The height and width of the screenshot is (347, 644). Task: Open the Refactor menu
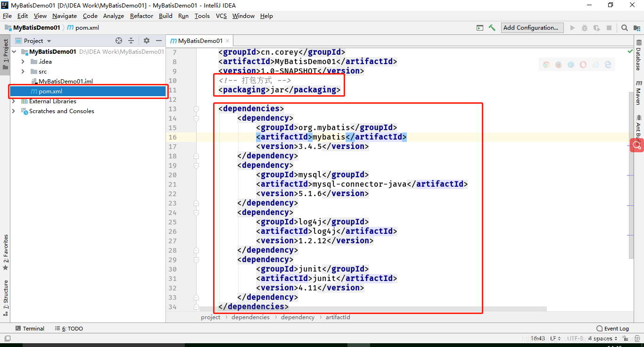(x=141, y=16)
